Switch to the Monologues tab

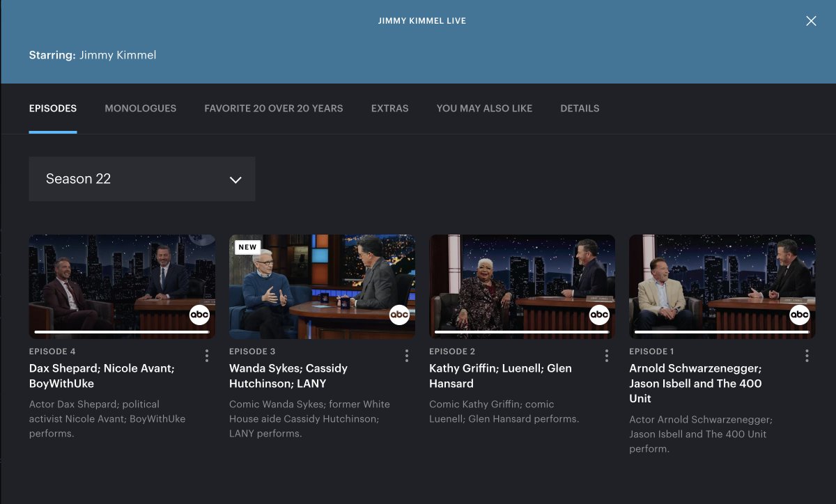141,109
